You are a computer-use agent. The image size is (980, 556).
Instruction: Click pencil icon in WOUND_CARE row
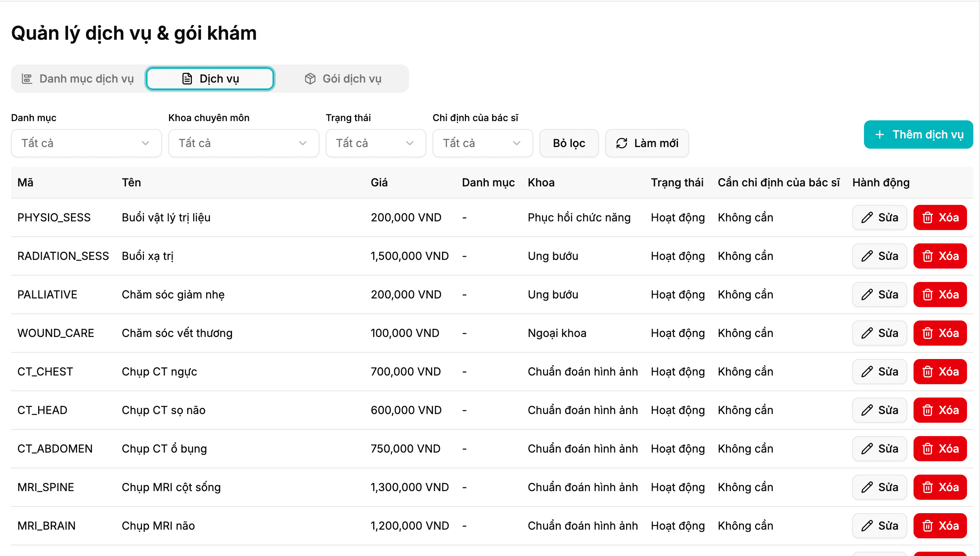pos(867,333)
